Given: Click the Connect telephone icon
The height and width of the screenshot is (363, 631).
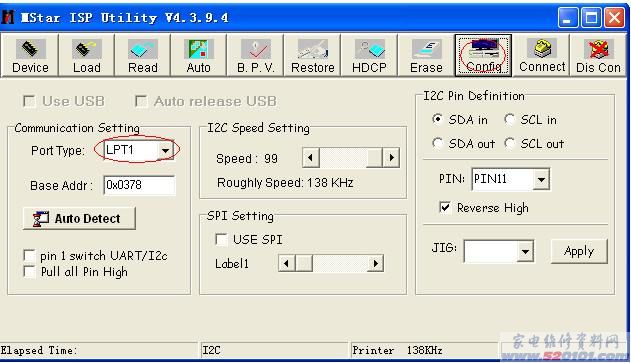Looking at the screenshot, I should 542,56.
